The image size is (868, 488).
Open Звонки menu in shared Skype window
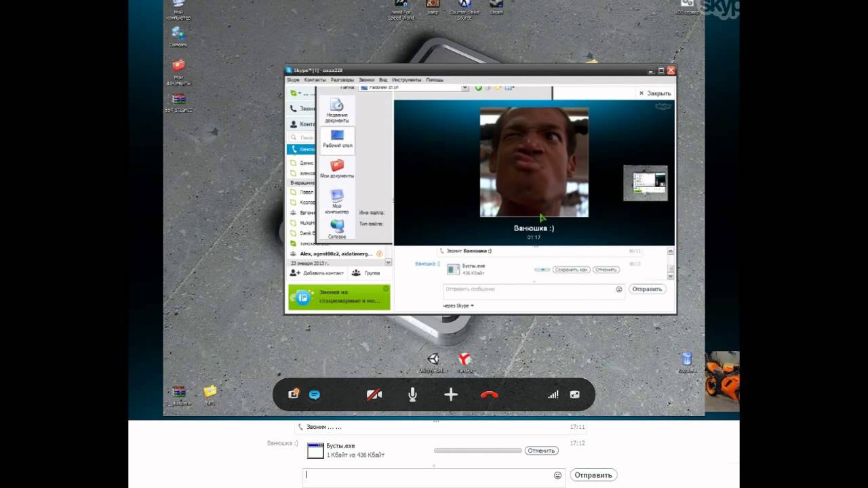(366, 80)
